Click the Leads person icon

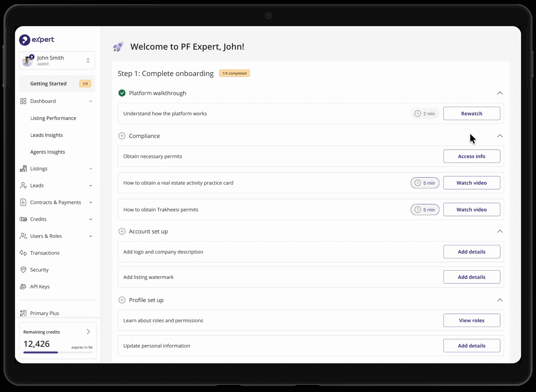click(23, 185)
